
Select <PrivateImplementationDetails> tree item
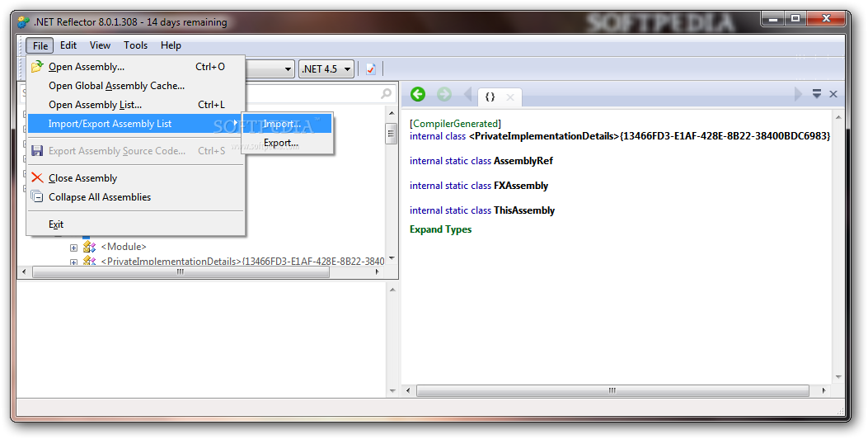(x=242, y=261)
